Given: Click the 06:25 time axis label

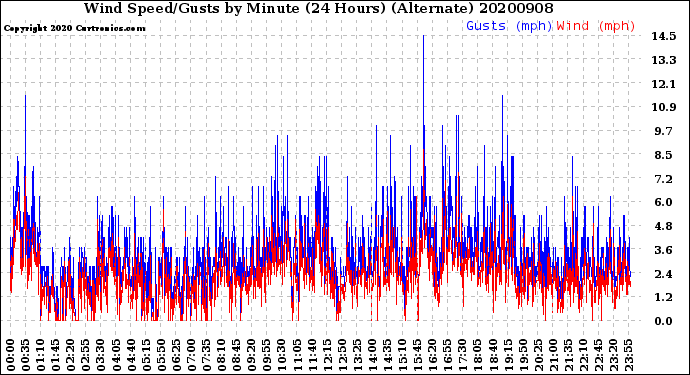Looking at the screenshot, I should (176, 355).
